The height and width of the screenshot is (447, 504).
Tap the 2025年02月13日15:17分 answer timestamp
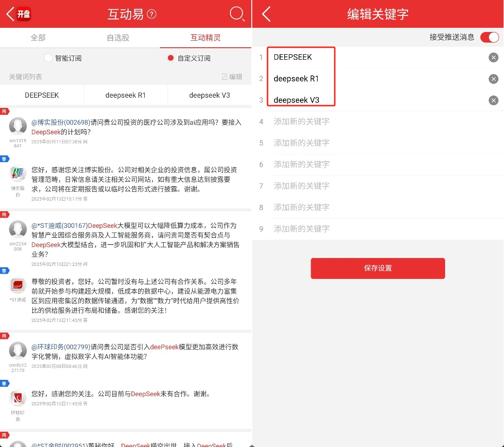tap(59, 199)
